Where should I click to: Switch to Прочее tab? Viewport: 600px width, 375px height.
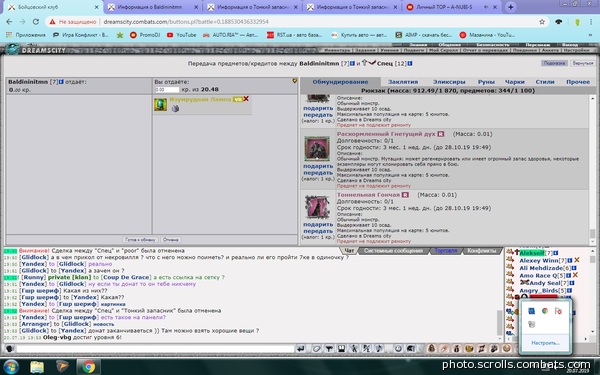pyautogui.click(x=578, y=82)
